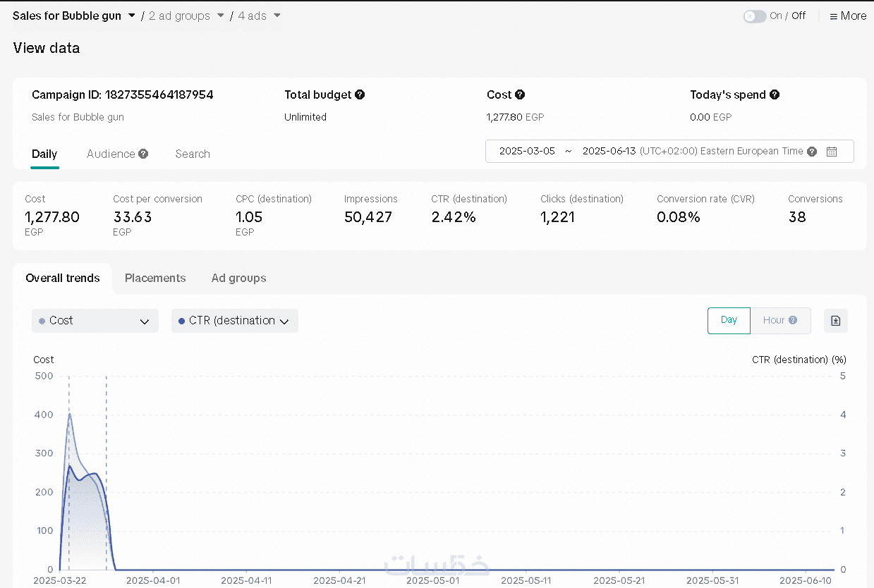Click the Audience tab help icon
Screen dimensions: 874x588
point(143,154)
